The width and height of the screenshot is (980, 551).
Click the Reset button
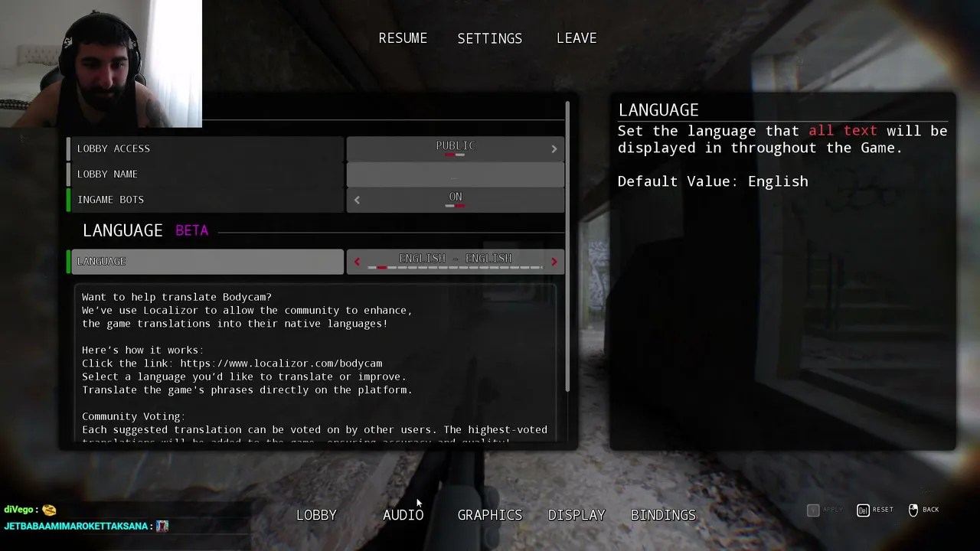pyautogui.click(x=875, y=510)
